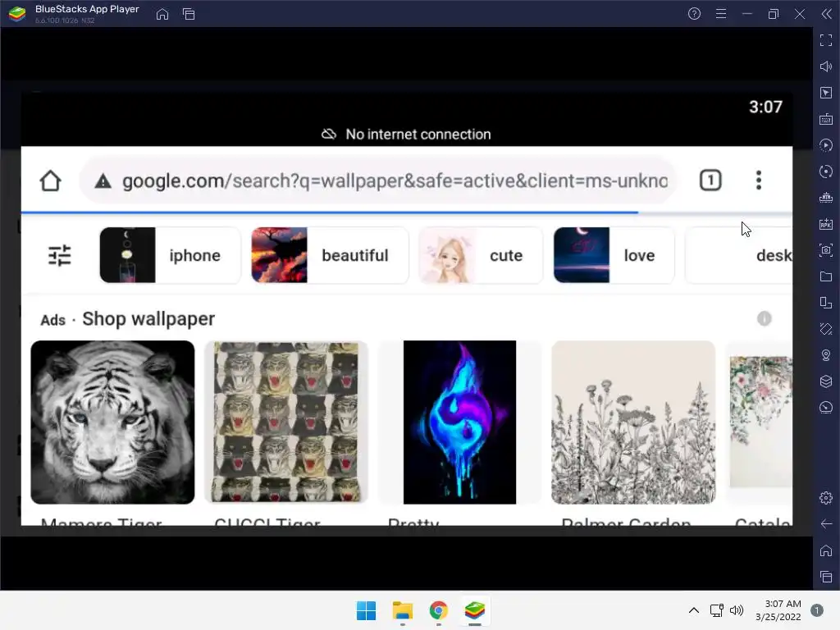Collapse the BlueStacks side toolbar
840x630 pixels.
[x=827, y=14]
